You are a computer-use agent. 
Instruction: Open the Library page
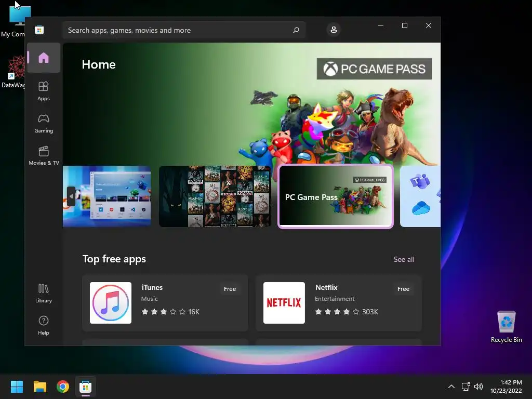pyautogui.click(x=44, y=293)
